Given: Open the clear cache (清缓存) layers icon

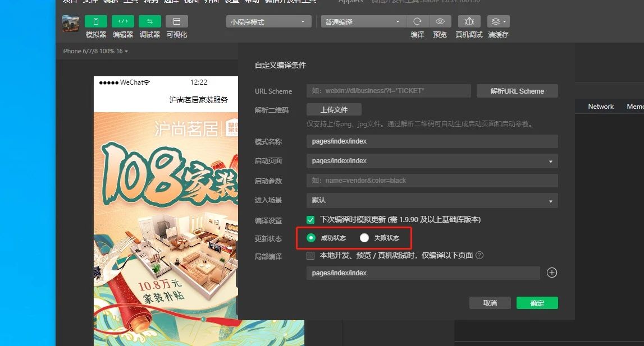Looking at the screenshot, I should (x=498, y=21).
